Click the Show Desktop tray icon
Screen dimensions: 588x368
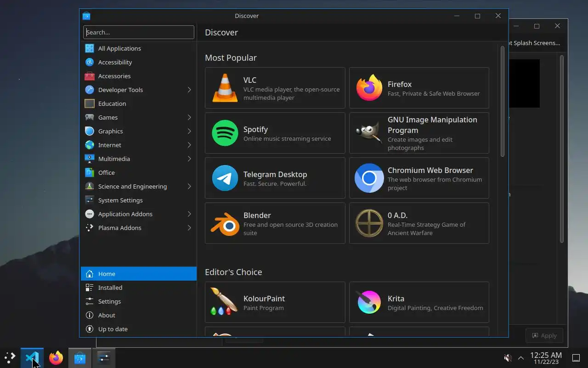576,358
